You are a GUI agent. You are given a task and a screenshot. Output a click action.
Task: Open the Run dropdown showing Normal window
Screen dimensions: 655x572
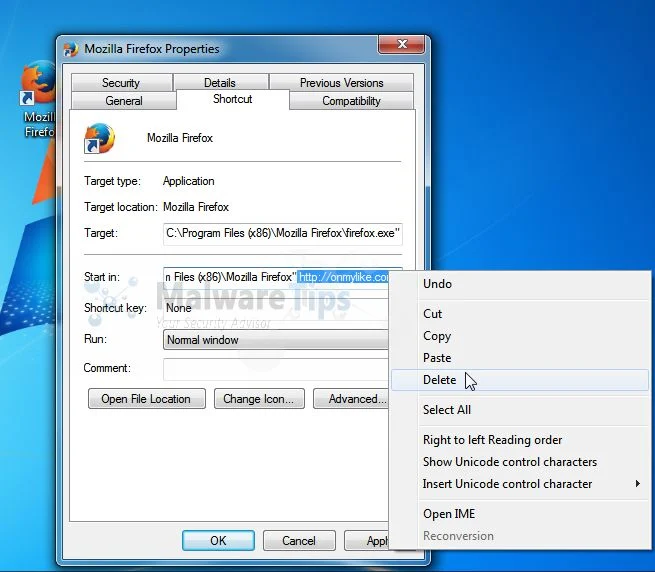[276, 340]
